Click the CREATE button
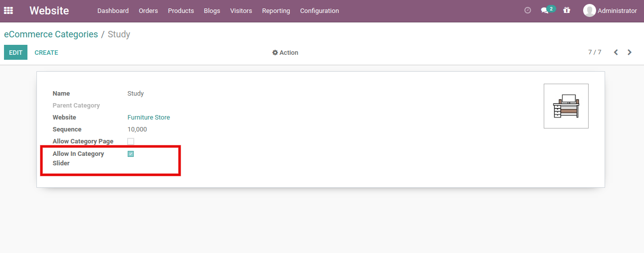 pyautogui.click(x=46, y=53)
